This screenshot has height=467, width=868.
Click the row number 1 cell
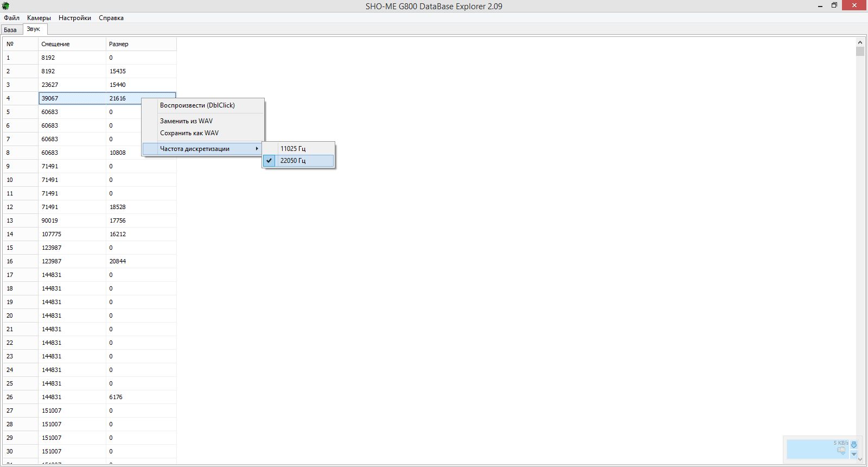[x=21, y=58]
